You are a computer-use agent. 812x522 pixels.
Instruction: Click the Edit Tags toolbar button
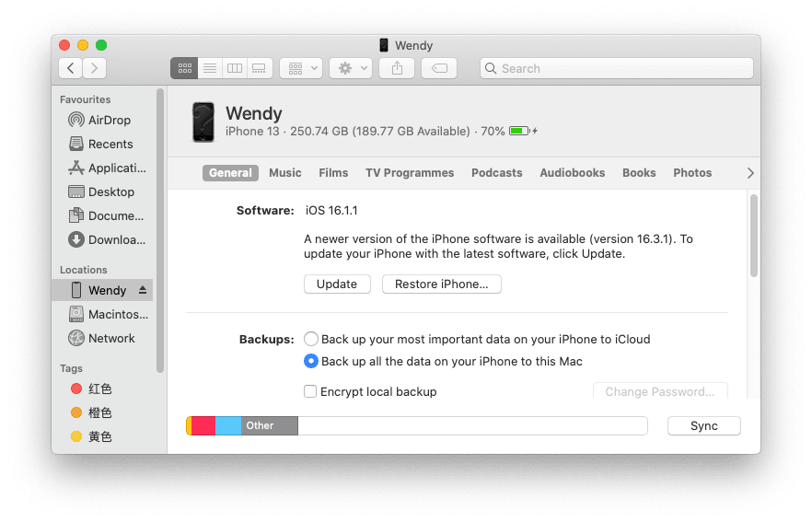pyautogui.click(x=439, y=68)
